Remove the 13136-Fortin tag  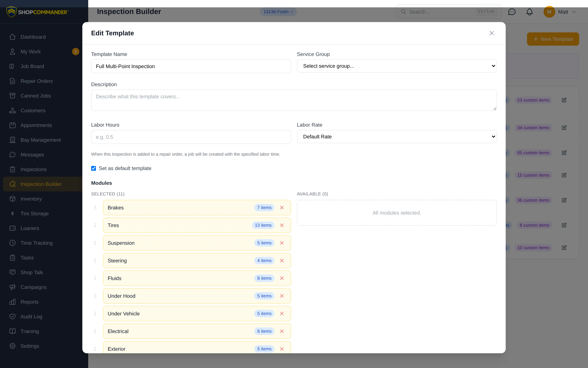[x=292, y=12]
